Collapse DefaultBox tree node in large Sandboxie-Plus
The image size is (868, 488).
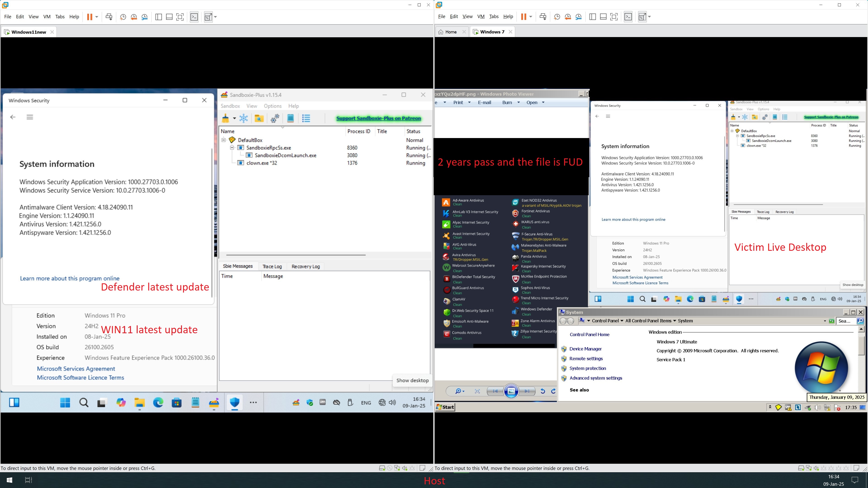(x=223, y=140)
